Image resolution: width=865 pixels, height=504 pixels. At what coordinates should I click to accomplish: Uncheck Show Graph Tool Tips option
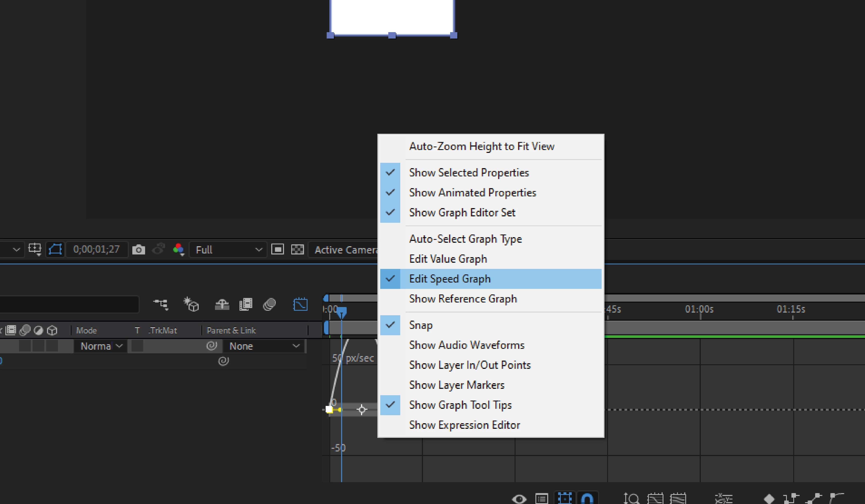[460, 405]
